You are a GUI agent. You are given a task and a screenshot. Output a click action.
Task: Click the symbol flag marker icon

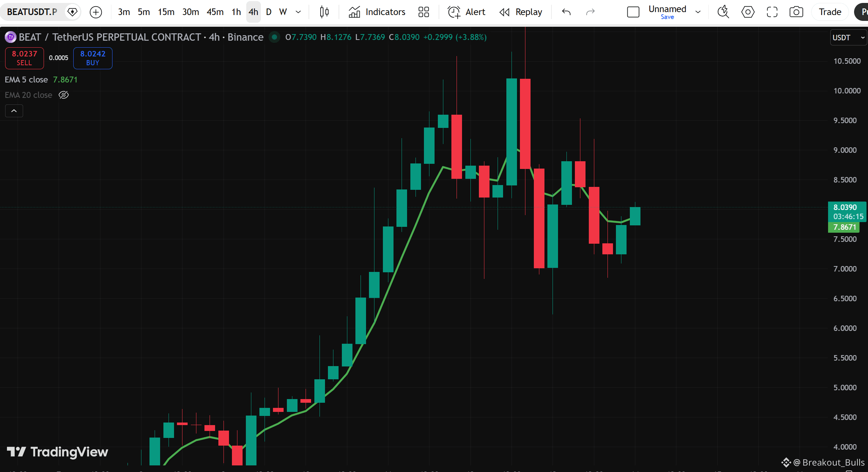(73, 12)
